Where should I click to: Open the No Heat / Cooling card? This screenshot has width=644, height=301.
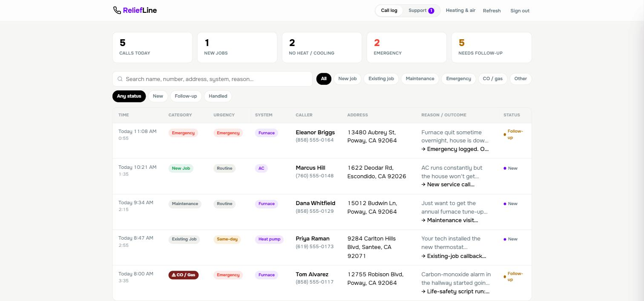(x=322, y=48)
